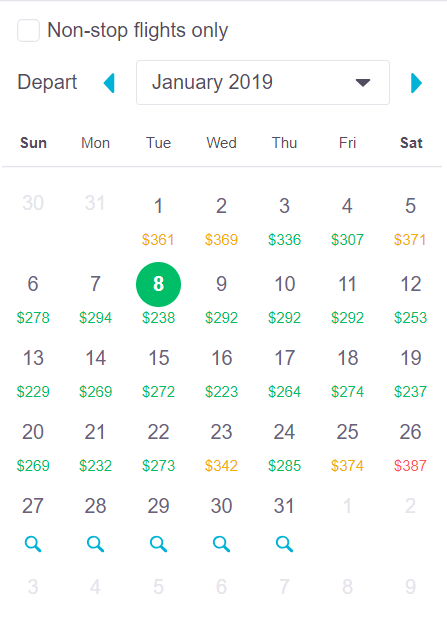Image resolution: width=447 pixels, height=629 pixels.
Task: Select January 21 with $232 fare
Action: click(95, 447)
